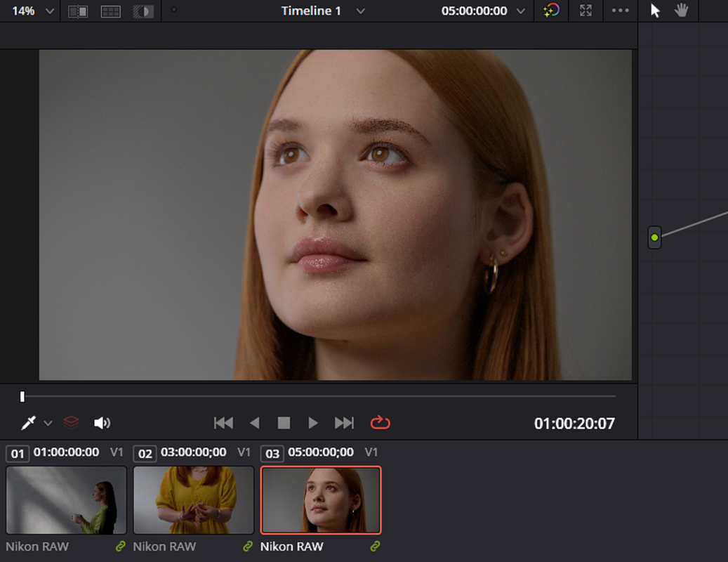Click the viewer scrubber playhead
The image size is (728, 562).
pyautogui.click(x=22, y=397)
